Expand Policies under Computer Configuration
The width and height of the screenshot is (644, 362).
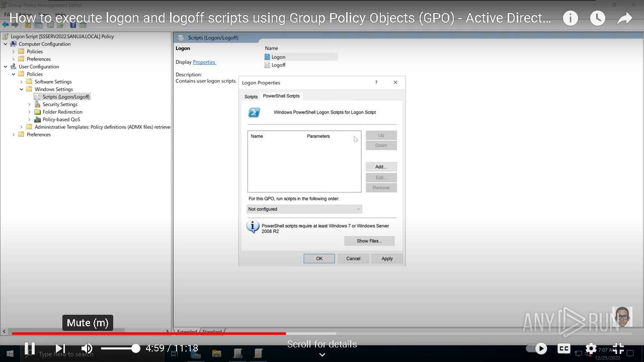click(x=14, y=51)
